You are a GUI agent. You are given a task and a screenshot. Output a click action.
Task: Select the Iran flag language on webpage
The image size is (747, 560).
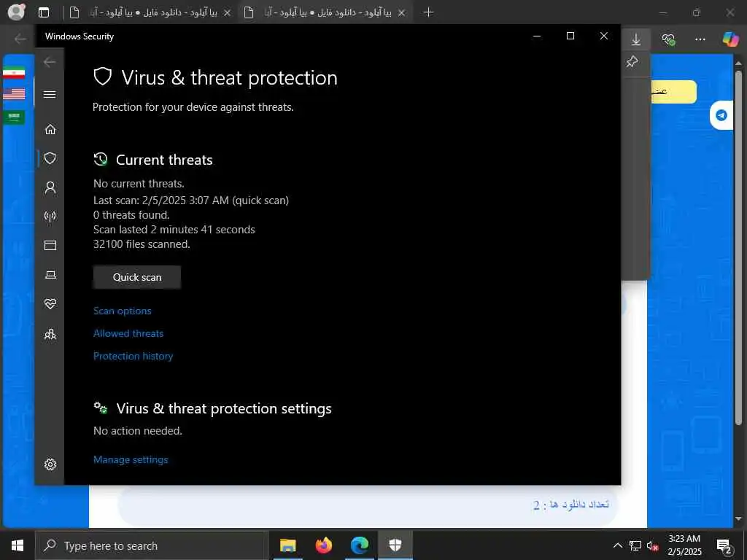[x=14, y=74]
